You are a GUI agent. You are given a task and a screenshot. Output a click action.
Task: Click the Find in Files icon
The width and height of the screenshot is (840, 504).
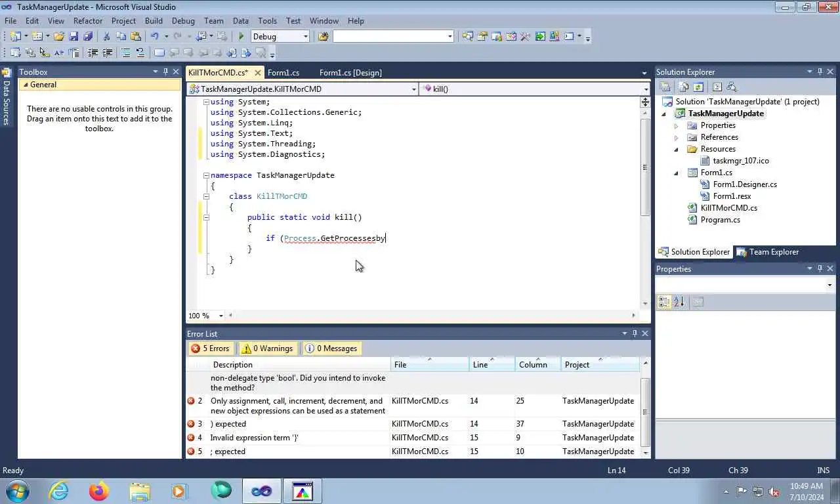323,36
